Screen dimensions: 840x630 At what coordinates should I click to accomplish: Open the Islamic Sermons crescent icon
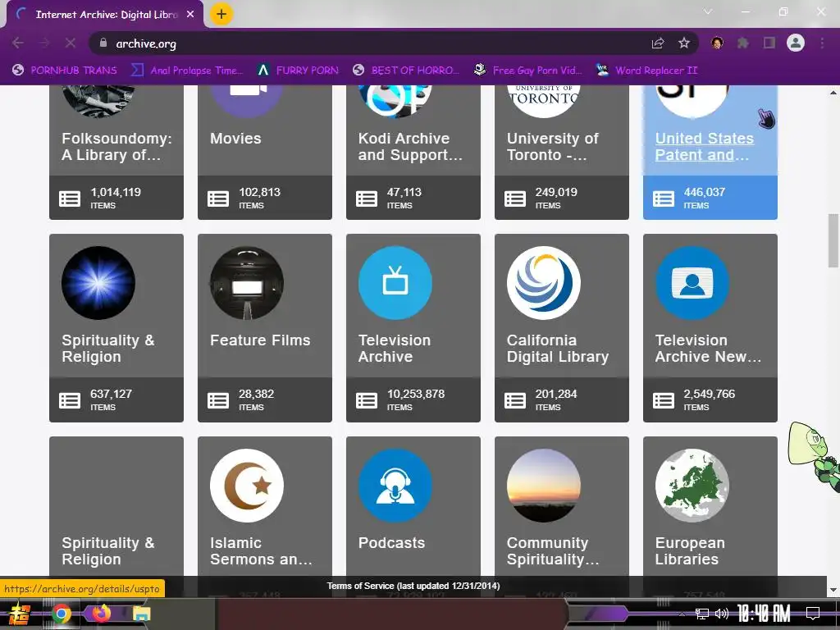(x=246, y=486)
